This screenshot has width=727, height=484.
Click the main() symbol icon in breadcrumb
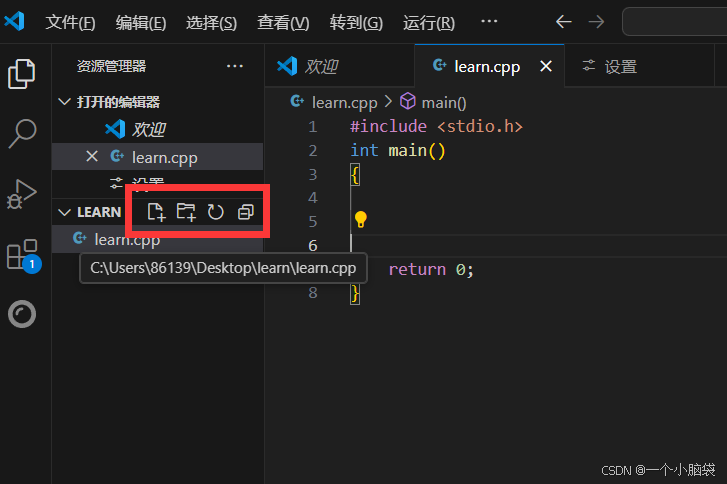coord(408,101)
